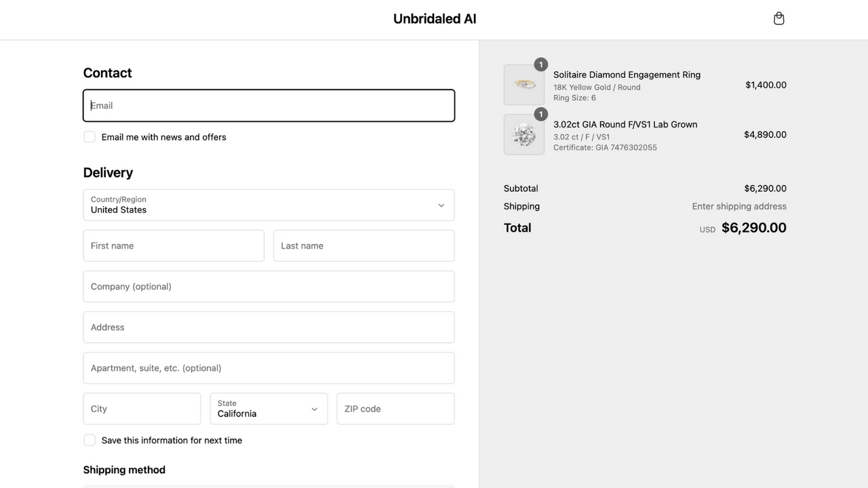
Task: Click the quantity badge on the diamond thumbnail
Action: [540, 114]
